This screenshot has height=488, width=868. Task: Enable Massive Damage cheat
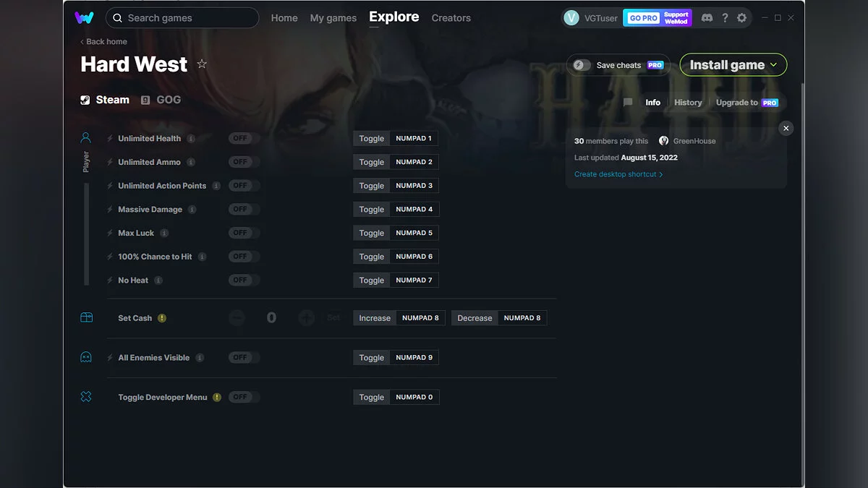tap(244, 209)
